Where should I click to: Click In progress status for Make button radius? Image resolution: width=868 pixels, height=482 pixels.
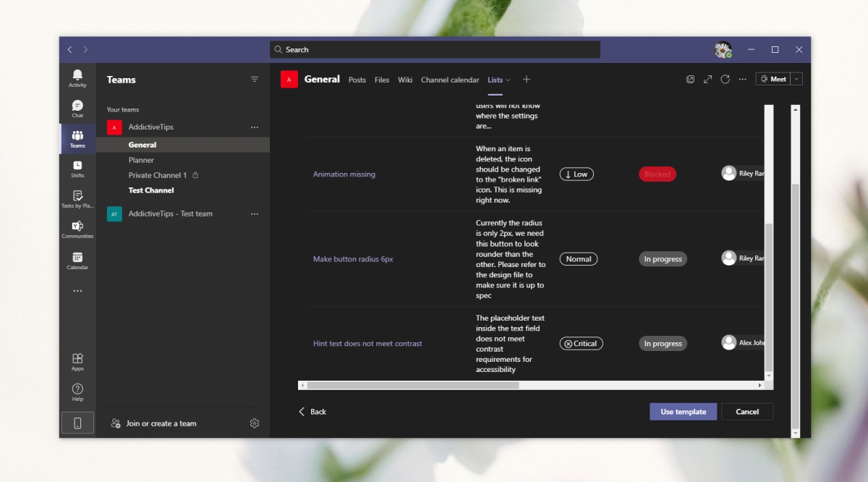[x=663, y=259]
